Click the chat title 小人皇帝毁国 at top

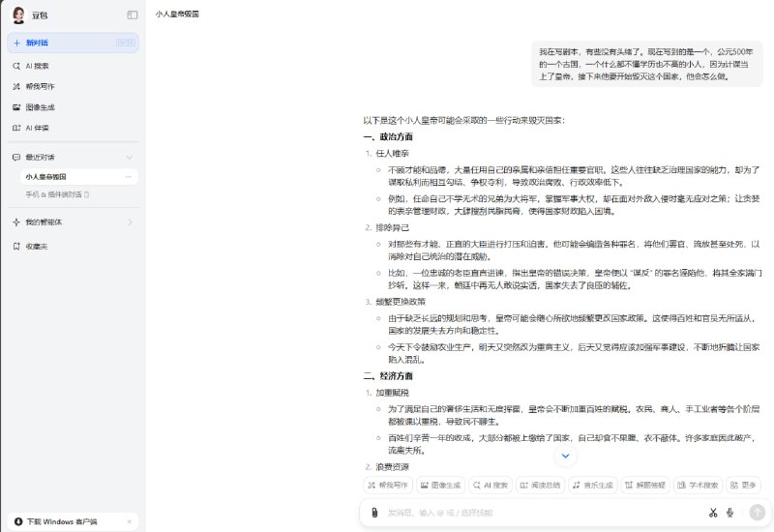point(177,14)
